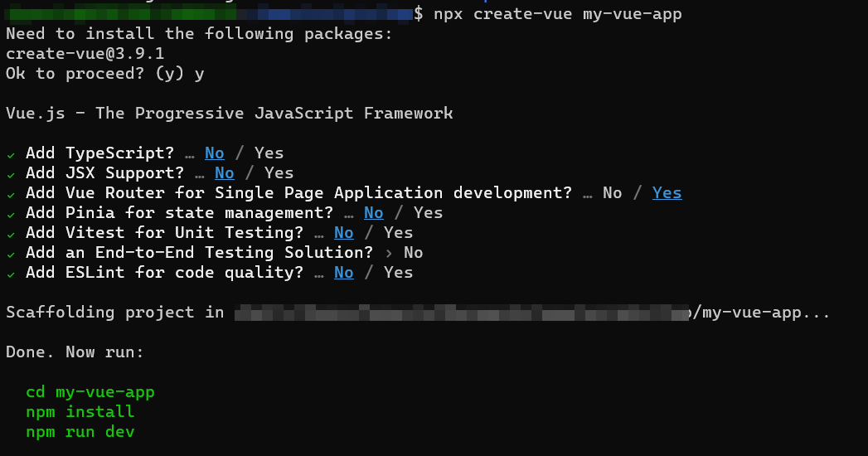Screen dimensions: 868x456
Task: Click 'Add ESLint for code quality?' text
Action: click(x=164, y=273)
